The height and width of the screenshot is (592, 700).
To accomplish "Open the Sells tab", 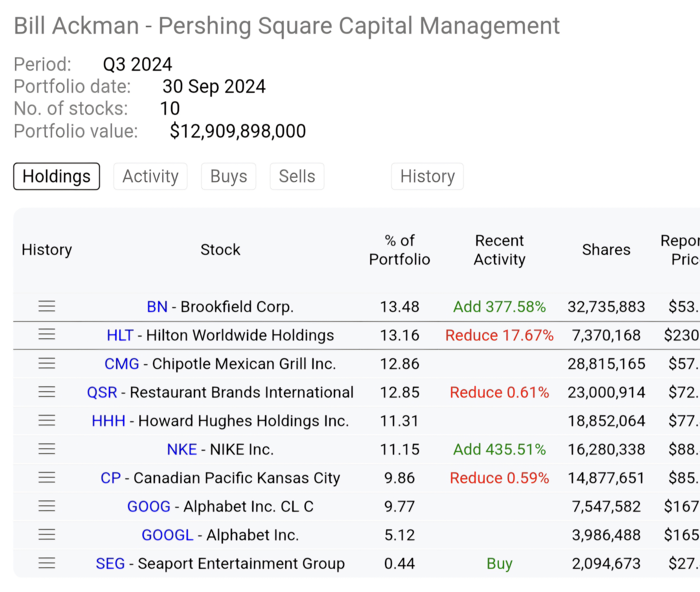I will coord(297,177).
